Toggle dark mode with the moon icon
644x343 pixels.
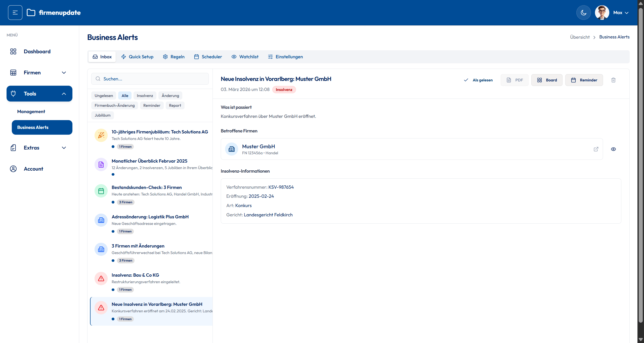click(x=583, y=12)
